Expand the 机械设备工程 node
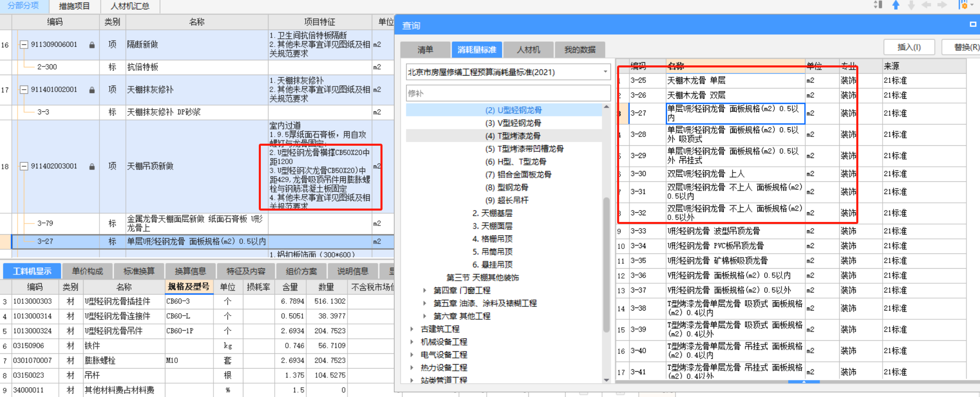This screenshot has width=980, height=397. [x=412, y=342]
